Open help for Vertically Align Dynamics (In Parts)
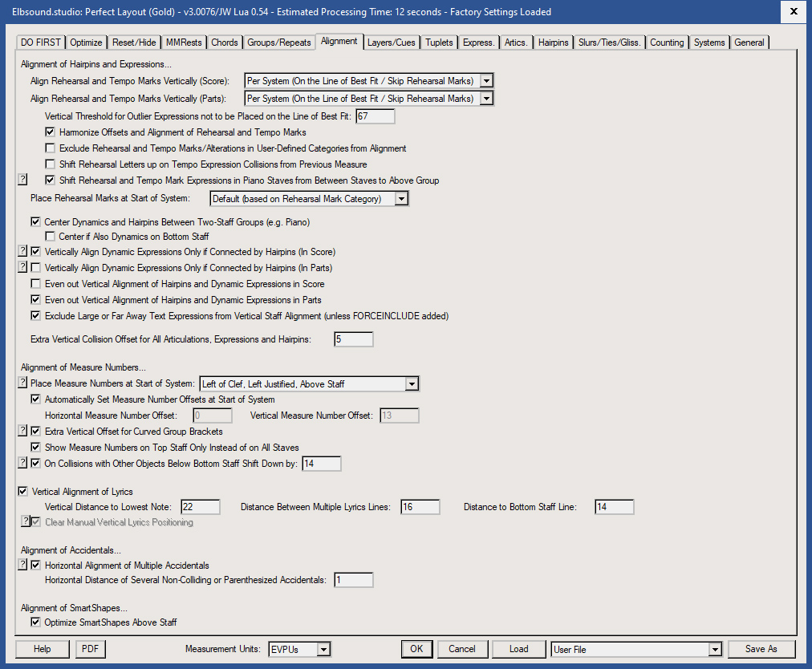The width and height of the screenshot is (812, 669). click(23, 267)
